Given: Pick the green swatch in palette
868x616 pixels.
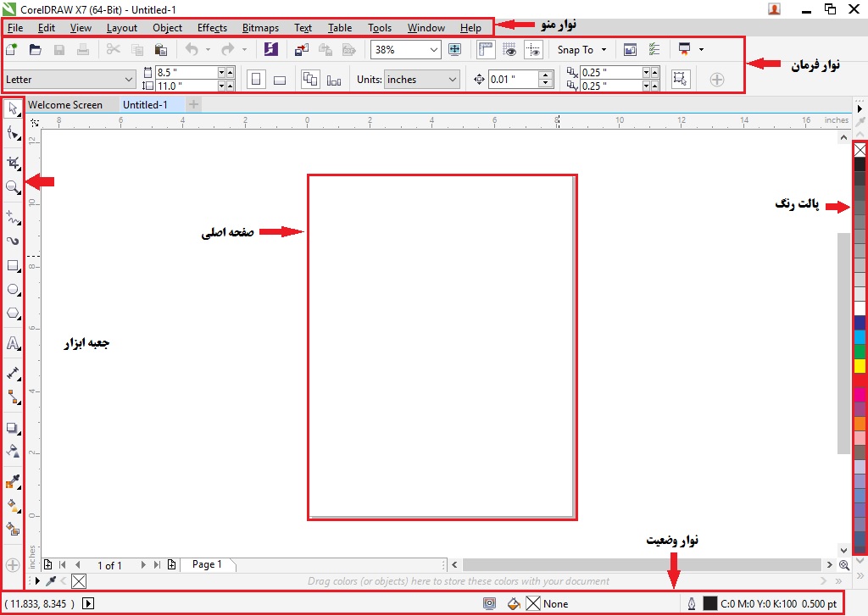Looking at the screenshot, I should click(860, 352).
